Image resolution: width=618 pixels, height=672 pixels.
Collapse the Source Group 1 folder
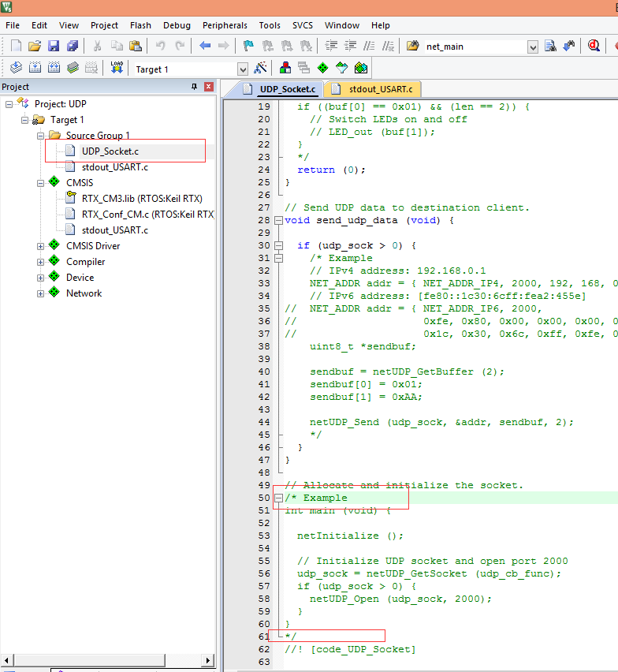coord(41,136)
